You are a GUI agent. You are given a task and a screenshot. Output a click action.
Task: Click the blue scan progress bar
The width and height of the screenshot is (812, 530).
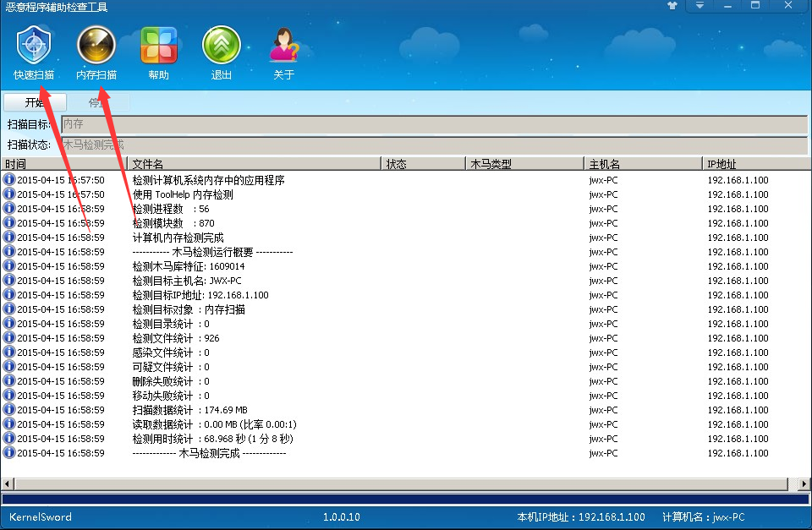(x=405, y=500)
